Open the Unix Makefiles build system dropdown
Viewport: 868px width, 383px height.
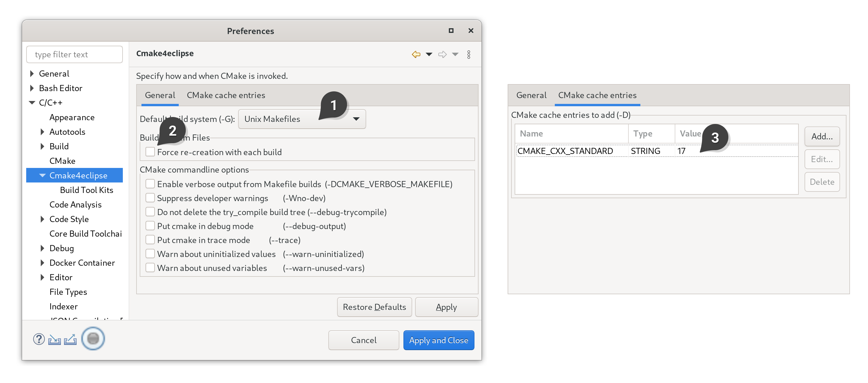(x=302, y=119)
